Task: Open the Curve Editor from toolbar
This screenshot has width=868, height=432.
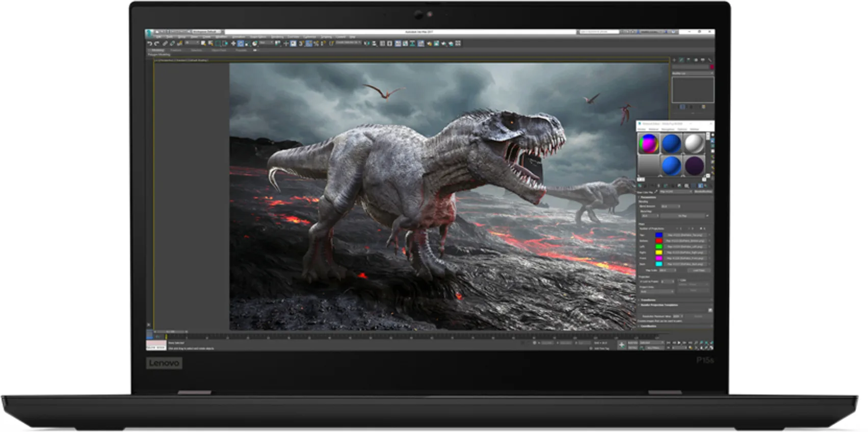Action: [x=405, y=43]
